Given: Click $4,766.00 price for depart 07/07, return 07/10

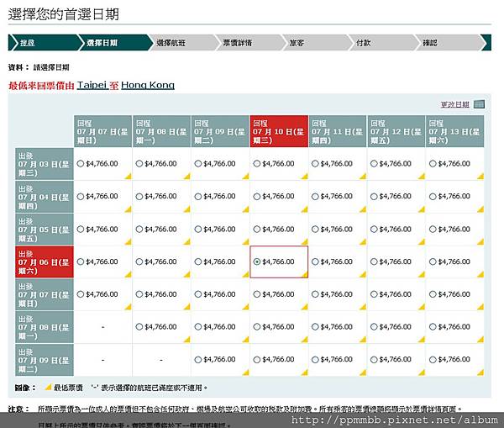Looking at the screenshot, I should (x=278, y=294).
